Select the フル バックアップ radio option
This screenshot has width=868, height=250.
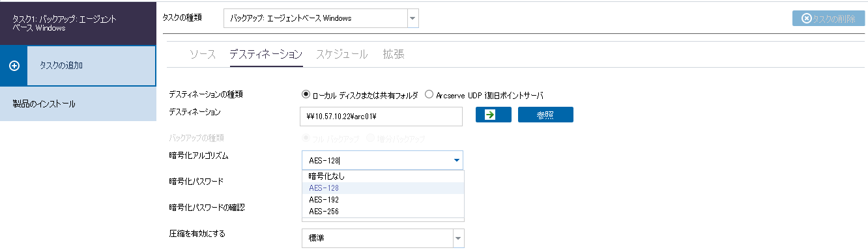(x=305, y=139)
